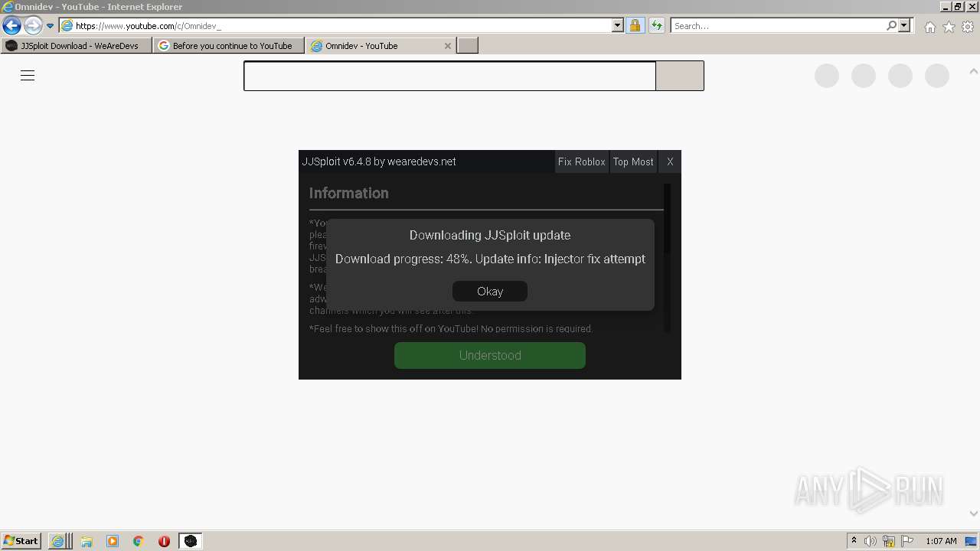Click the YouTube search text field

click(x=449, y=76)
